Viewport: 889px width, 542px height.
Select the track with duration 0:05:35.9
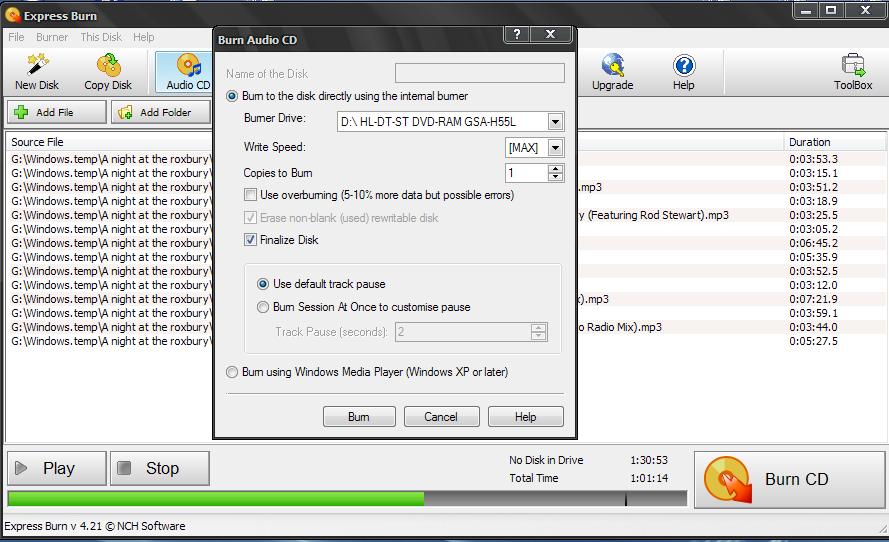coord(445,257)
